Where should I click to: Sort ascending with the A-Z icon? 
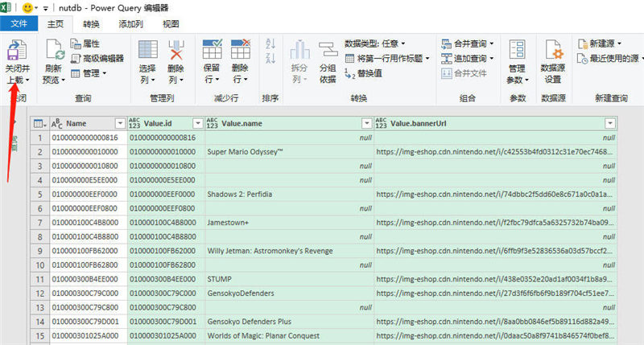pyautogui.click(x=270, y=43)
